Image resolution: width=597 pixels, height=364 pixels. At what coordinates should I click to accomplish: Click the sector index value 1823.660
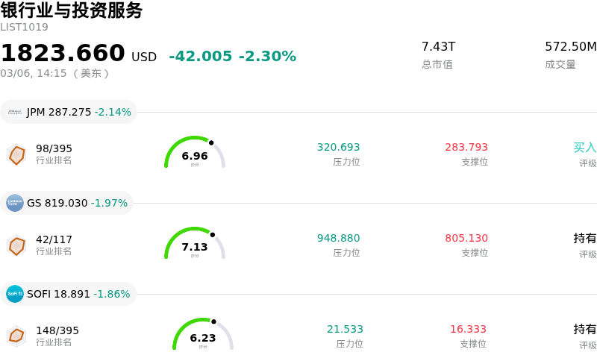click(x=63, y=54)
